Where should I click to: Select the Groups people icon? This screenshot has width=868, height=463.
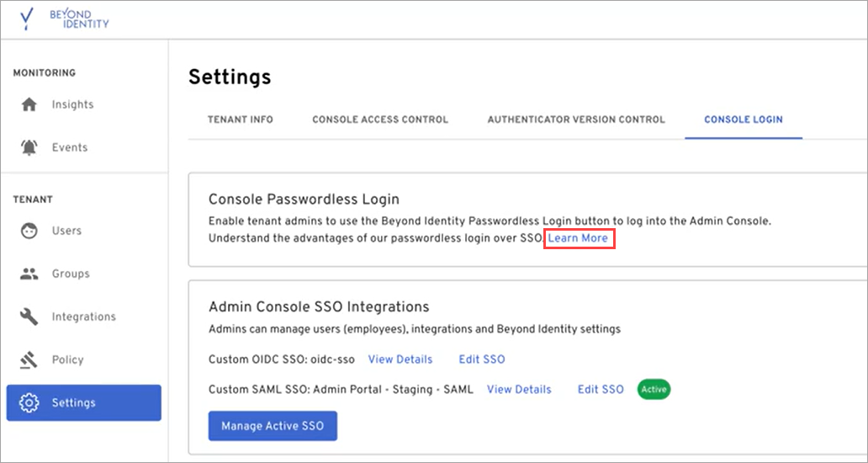(29, 274)
